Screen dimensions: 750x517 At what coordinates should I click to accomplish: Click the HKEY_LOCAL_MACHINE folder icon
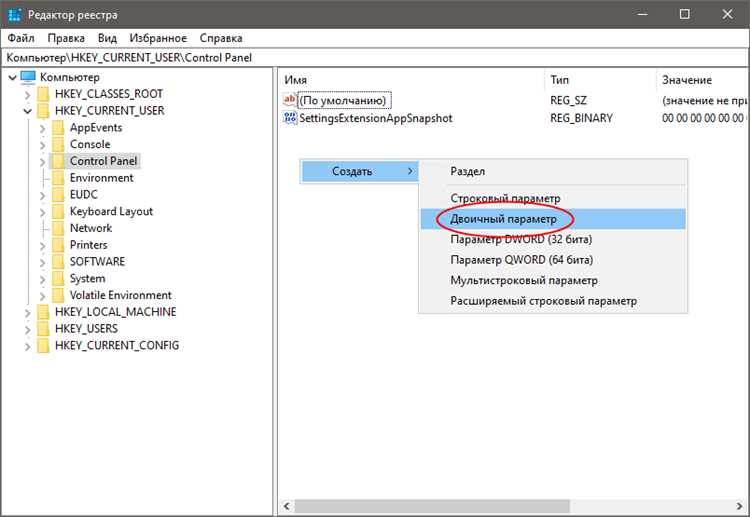coord(44,312)
